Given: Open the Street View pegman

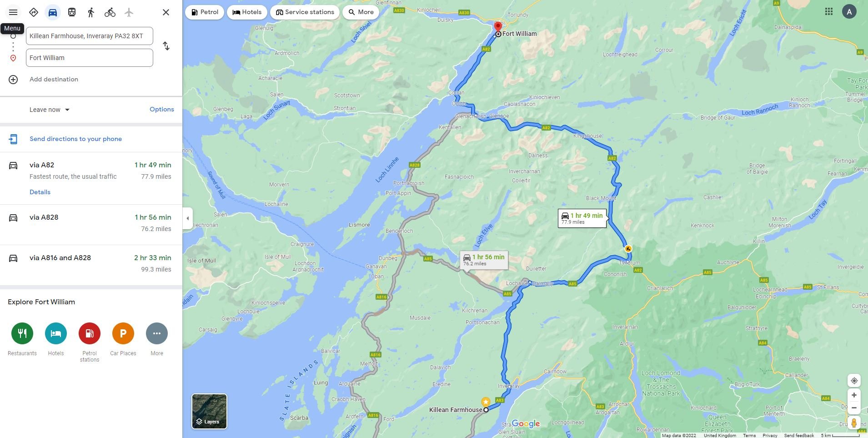Looking at the screenshot, I should (854, 423).
